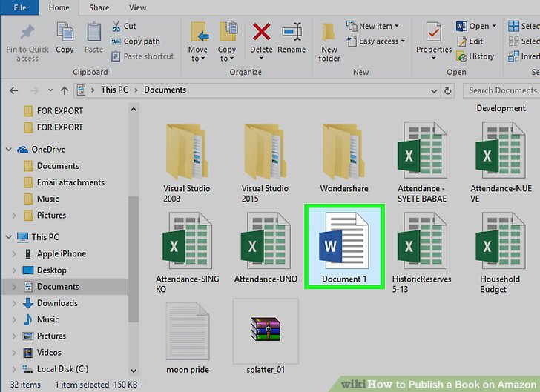Open the New item dropdown

[x=378, y=26]
